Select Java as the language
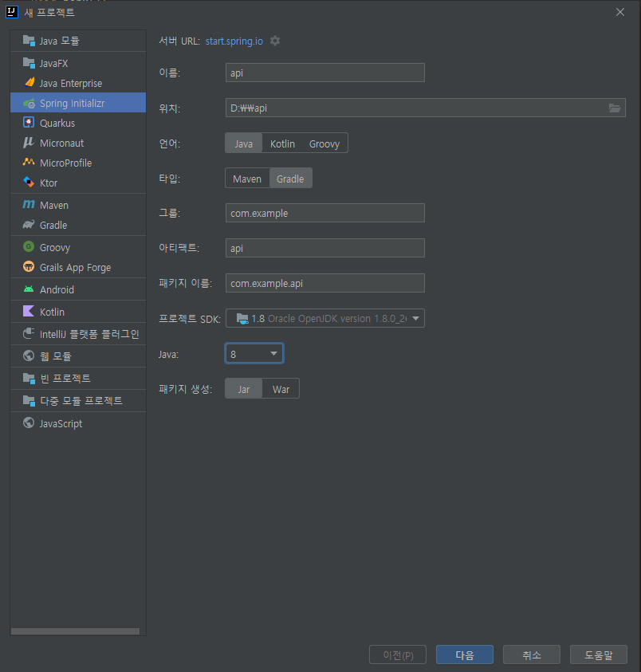 [x=243, y=143]
